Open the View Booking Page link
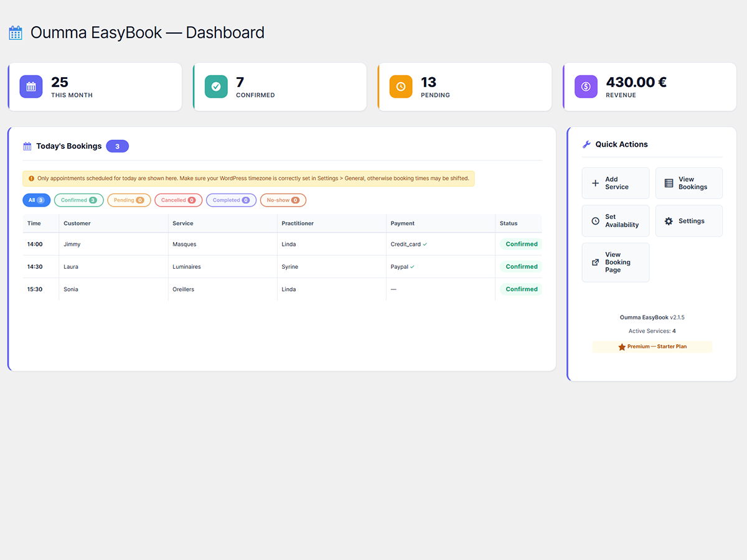Screen dimensions: 747x560 (x=615, y=263)
